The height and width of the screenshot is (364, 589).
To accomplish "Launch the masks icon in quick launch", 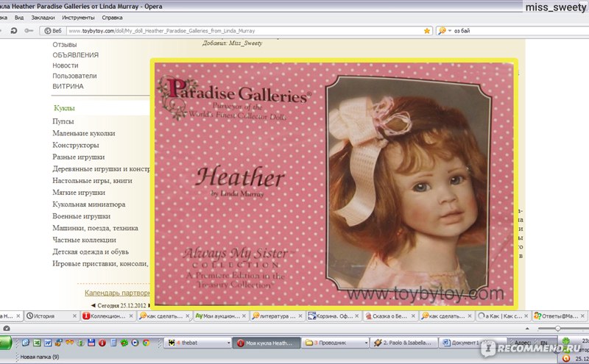I will [69, 343].
